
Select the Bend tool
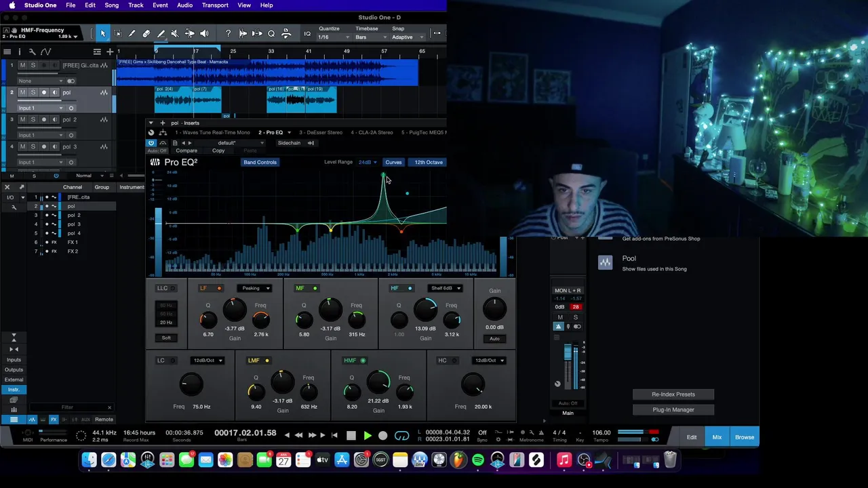click(x=189, y=33)
